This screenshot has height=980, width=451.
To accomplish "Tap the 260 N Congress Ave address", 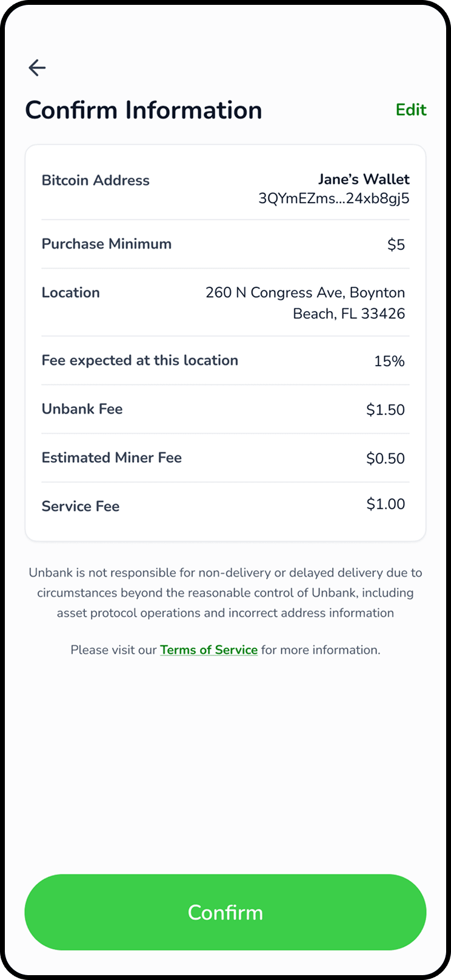I will click(x=305, y=303).
